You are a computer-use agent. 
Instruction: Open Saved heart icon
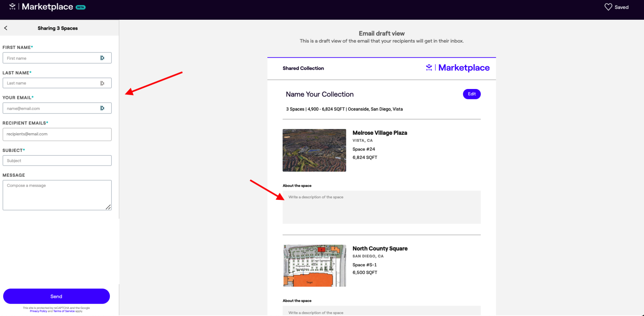tap(608, 7)
